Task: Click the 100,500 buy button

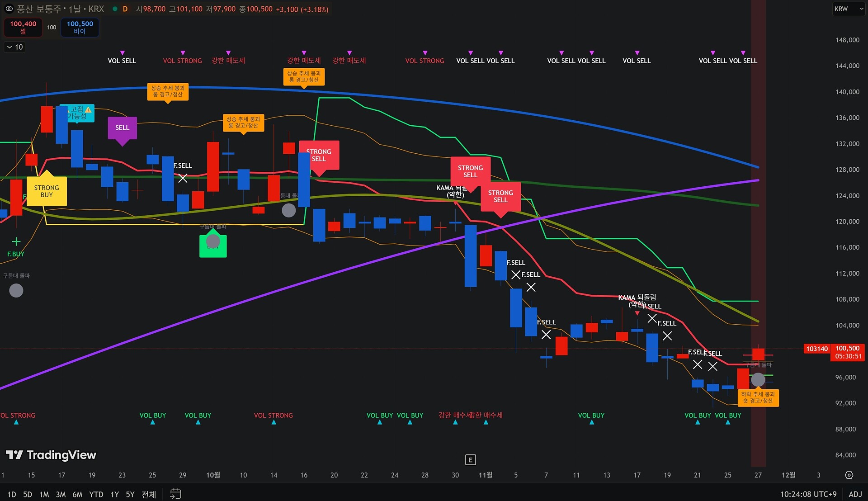Action: 80,27
